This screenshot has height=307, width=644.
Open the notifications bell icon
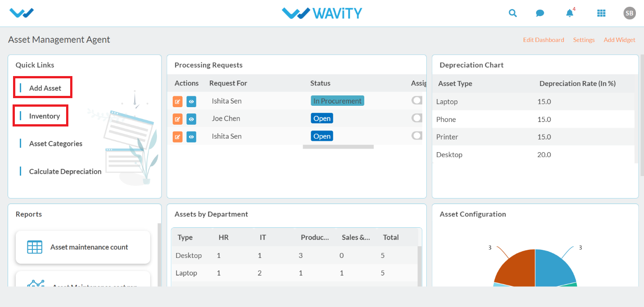[570, 13]
